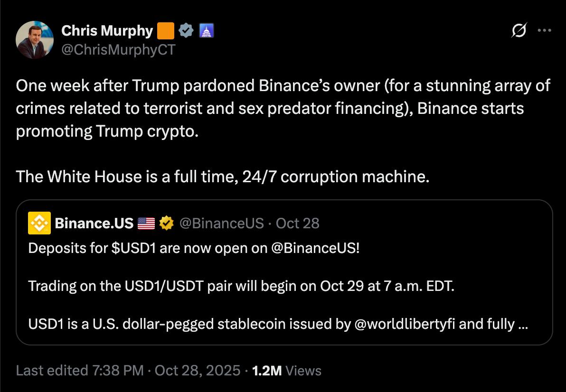
Task: Click the blue verified checkmark badge
Action: click(186, 31)
